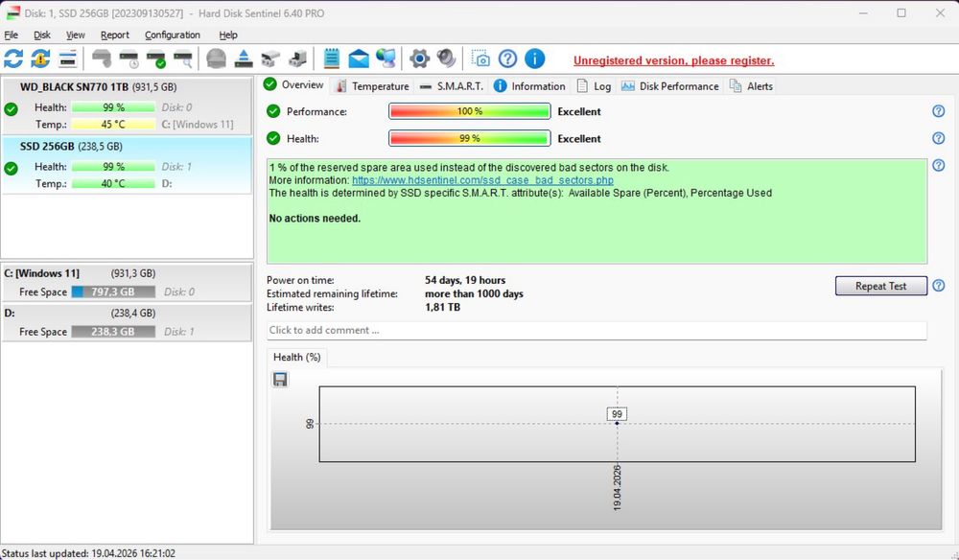Click the disk list panel toolbar icon
This screenshot has width=959, height=560.
point(68,58)
